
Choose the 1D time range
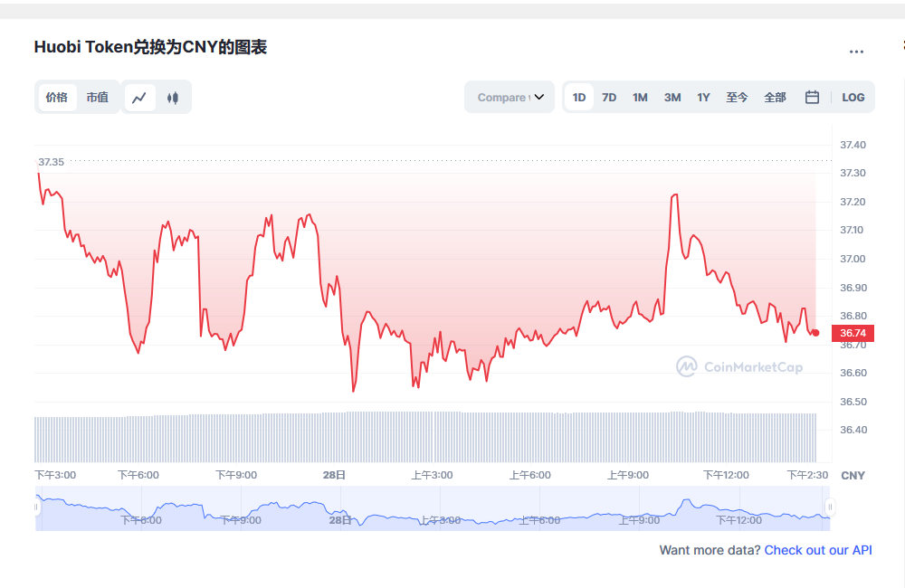click(x=579, y=98)
